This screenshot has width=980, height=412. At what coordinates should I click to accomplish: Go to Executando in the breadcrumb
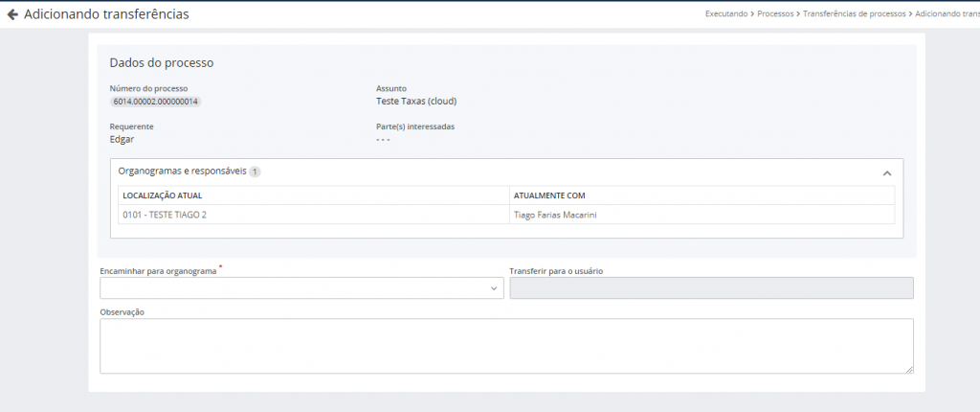tap(726, 14)
